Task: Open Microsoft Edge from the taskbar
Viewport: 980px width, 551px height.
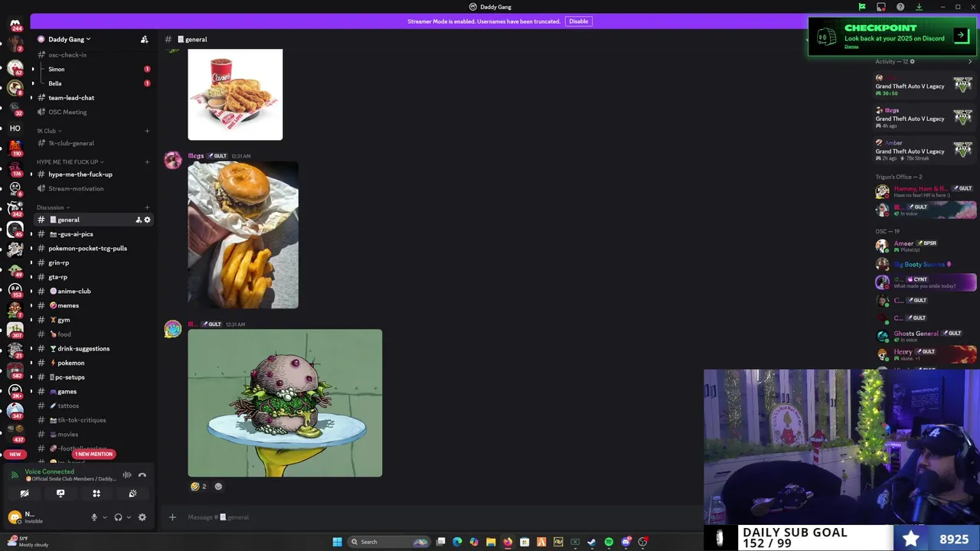Action: point(457,542)
